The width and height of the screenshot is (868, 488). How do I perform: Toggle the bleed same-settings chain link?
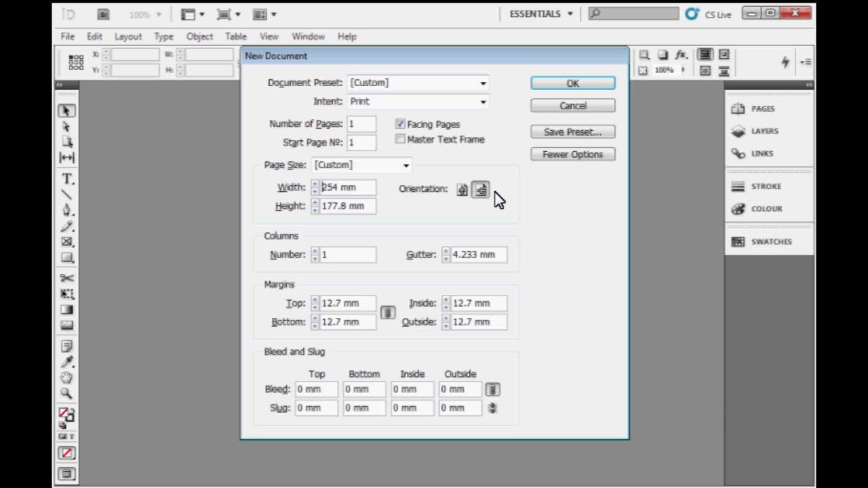click(492, 390)
